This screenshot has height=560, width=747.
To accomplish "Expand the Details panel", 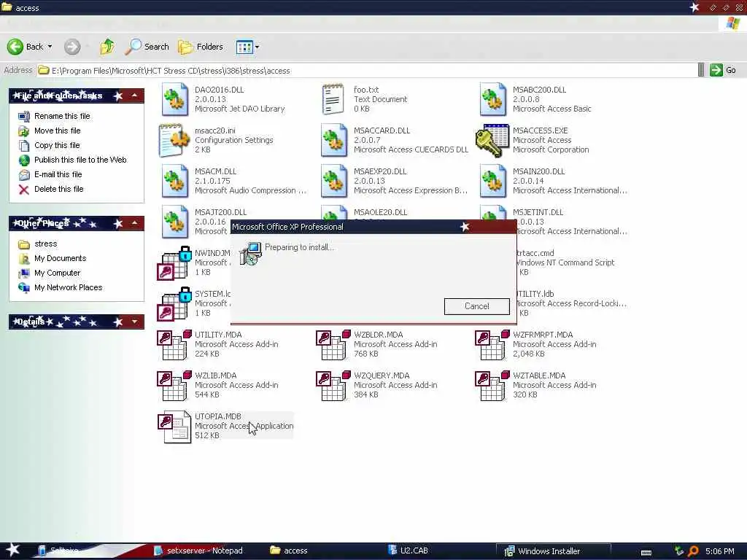I will tap(134, 322).
